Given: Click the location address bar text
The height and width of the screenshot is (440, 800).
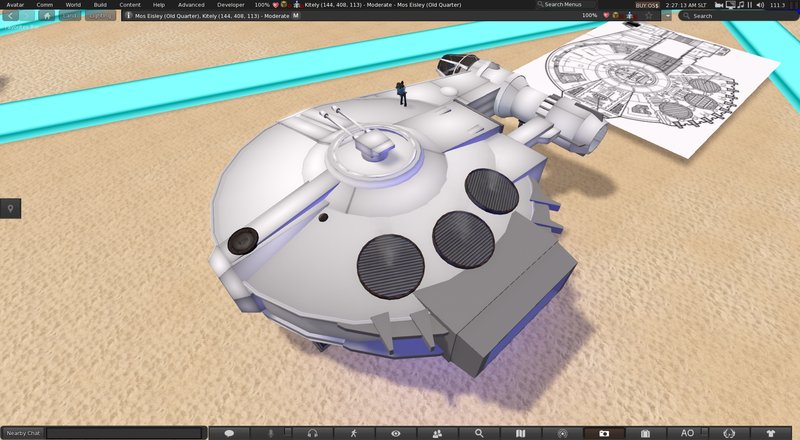Looking at the screenshot, I should coord(212,16).
